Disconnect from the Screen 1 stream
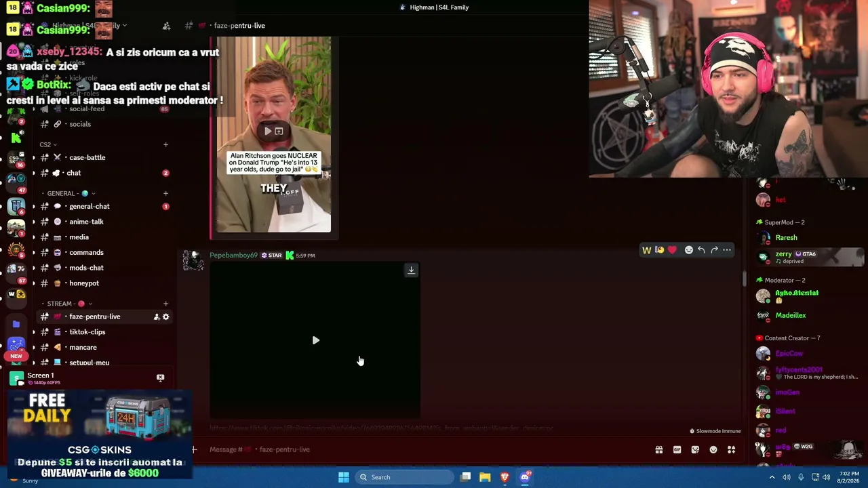 pos(160,378)
